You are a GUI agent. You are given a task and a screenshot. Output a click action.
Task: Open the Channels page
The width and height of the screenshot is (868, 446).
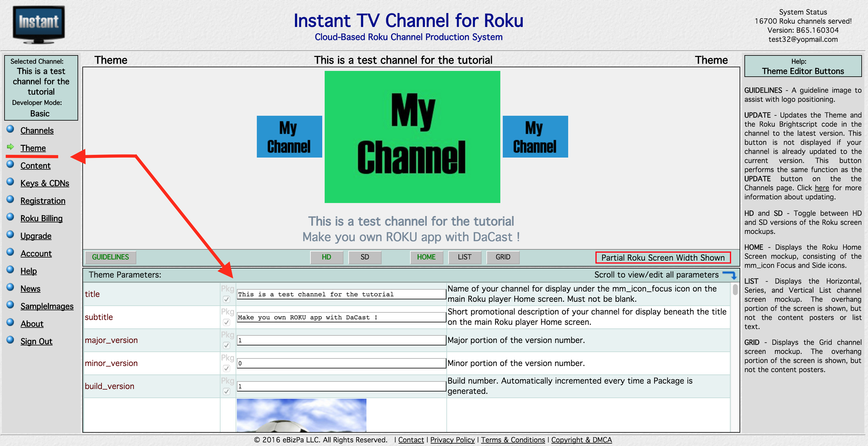click(x=37, y=131)
